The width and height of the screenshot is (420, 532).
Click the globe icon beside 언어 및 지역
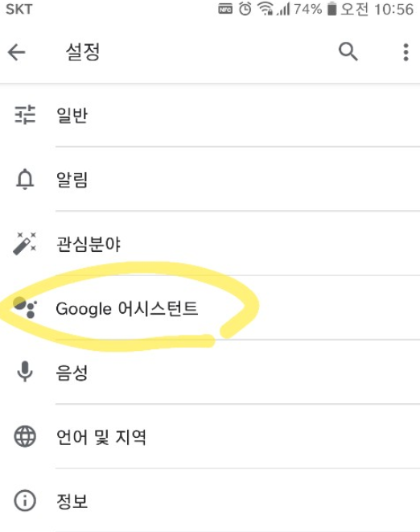25,436
